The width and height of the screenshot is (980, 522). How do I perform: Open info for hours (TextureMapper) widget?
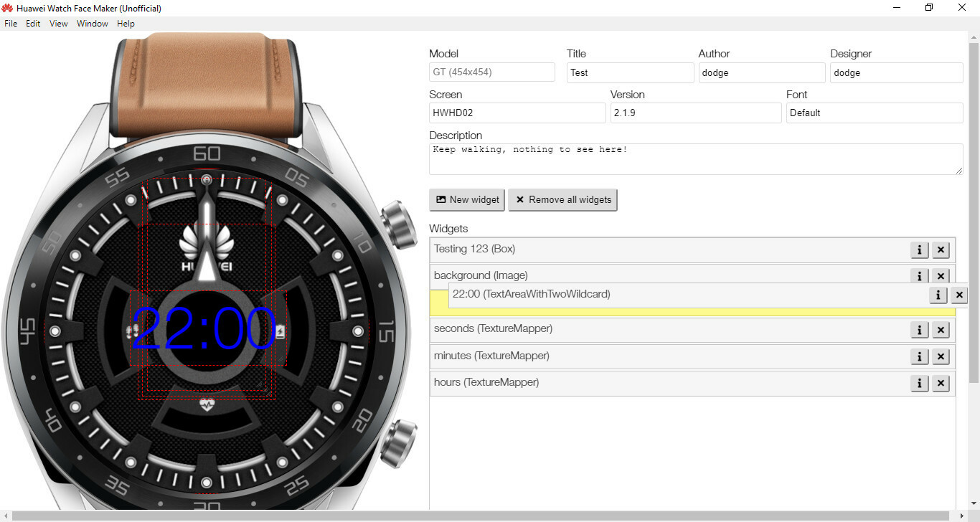pyautogui.click(x=919, y=384)
